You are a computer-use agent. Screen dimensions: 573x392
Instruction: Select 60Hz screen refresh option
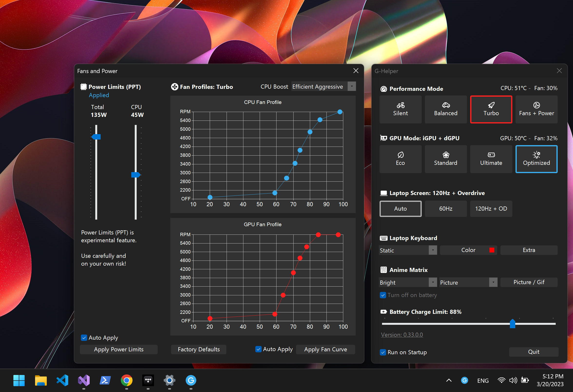pyautogui.click(x=446, y=209)
